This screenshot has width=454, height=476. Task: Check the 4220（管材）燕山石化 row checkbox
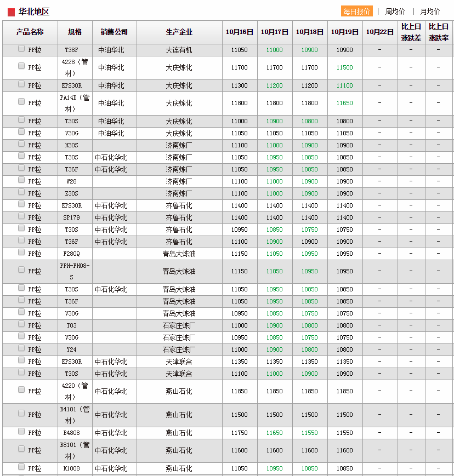(x=21, y=389)
